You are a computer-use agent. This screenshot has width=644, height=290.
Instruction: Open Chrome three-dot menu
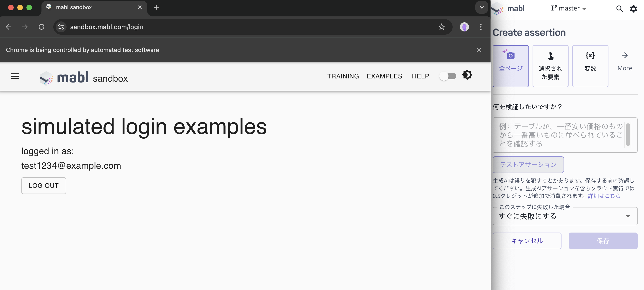pos(481,27)
